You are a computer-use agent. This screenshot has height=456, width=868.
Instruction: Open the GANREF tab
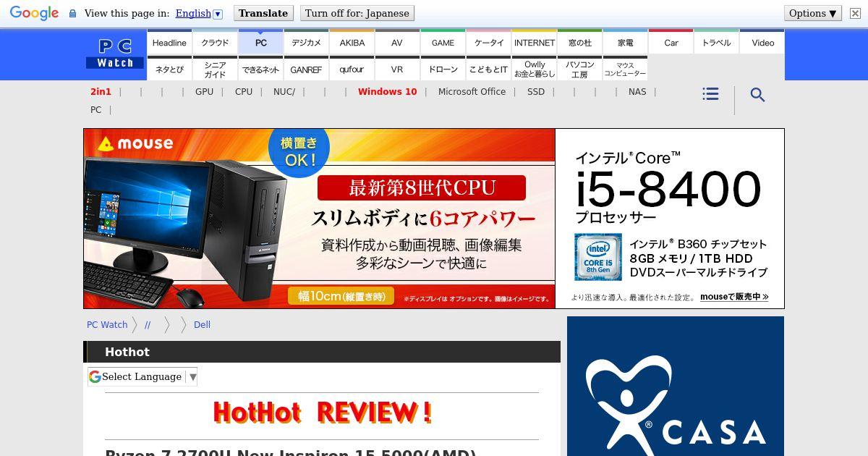pos(306,69)
